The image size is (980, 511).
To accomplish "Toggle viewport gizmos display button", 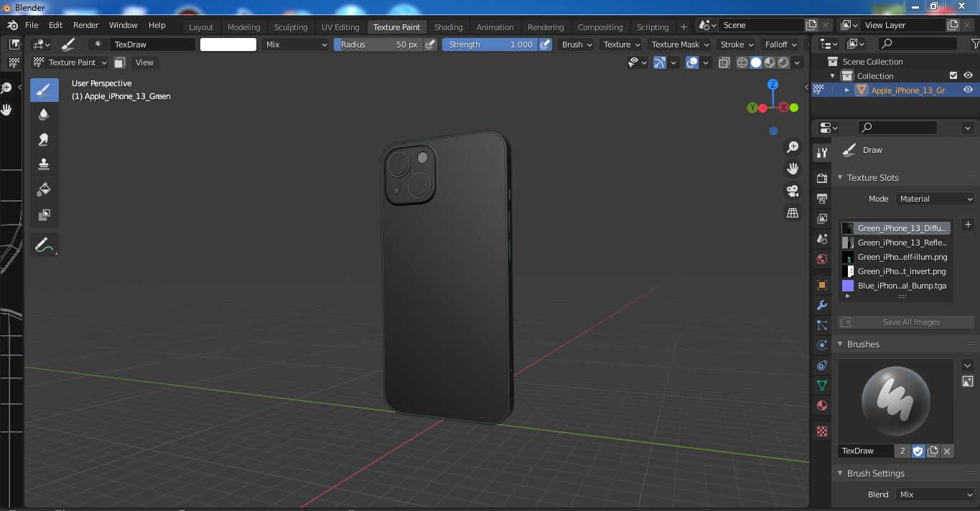I will click(x=660, y=62).
